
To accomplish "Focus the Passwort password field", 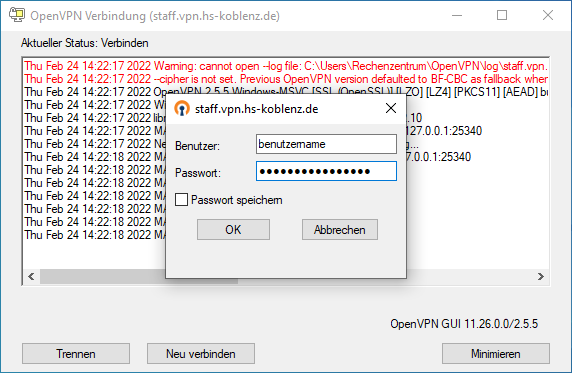I will pos(326,171).
